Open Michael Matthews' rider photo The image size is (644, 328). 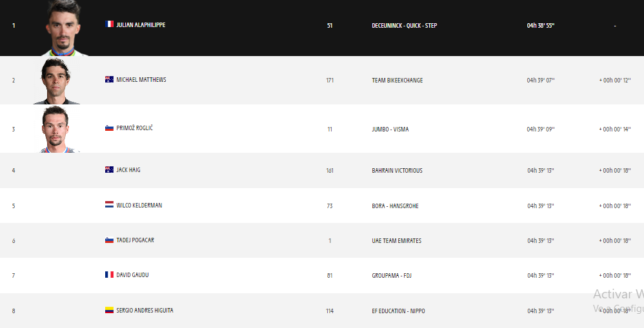click(56, 81)
